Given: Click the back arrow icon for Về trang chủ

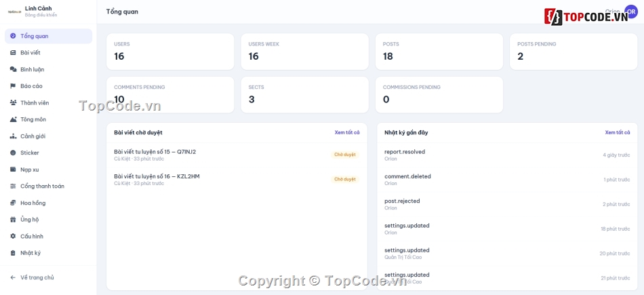Looking at the screenshot, I should tap(13, 278).
